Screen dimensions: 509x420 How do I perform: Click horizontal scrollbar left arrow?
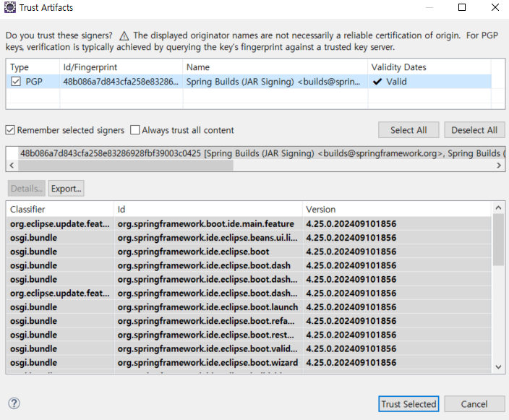click(x=12, y=166)
